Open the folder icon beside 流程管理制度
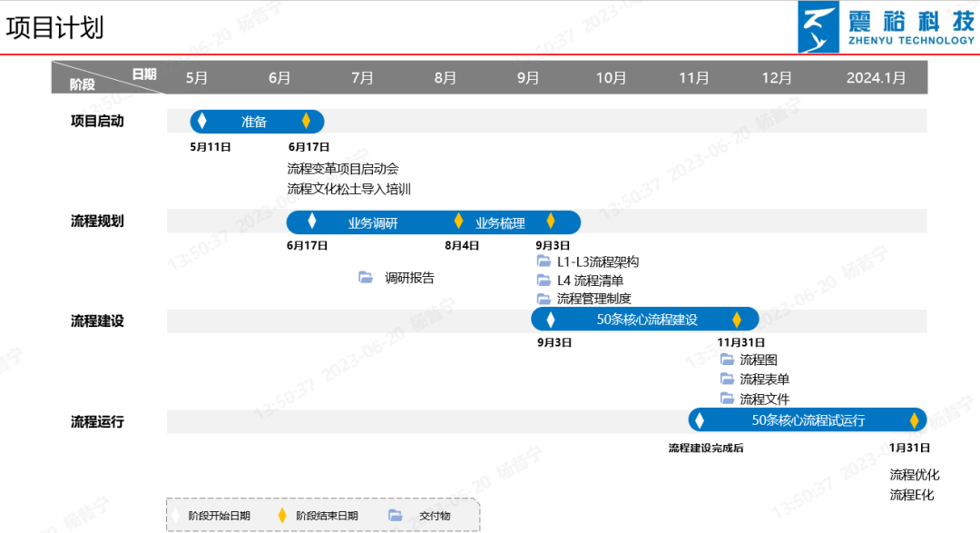980x533 pixels. coord(544,299)
